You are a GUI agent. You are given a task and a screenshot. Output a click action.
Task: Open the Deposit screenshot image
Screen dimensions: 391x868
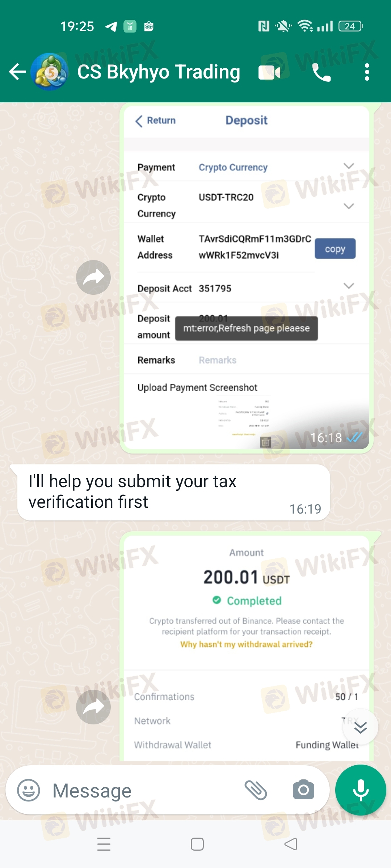pyautogui.click(x=246, y=277)
